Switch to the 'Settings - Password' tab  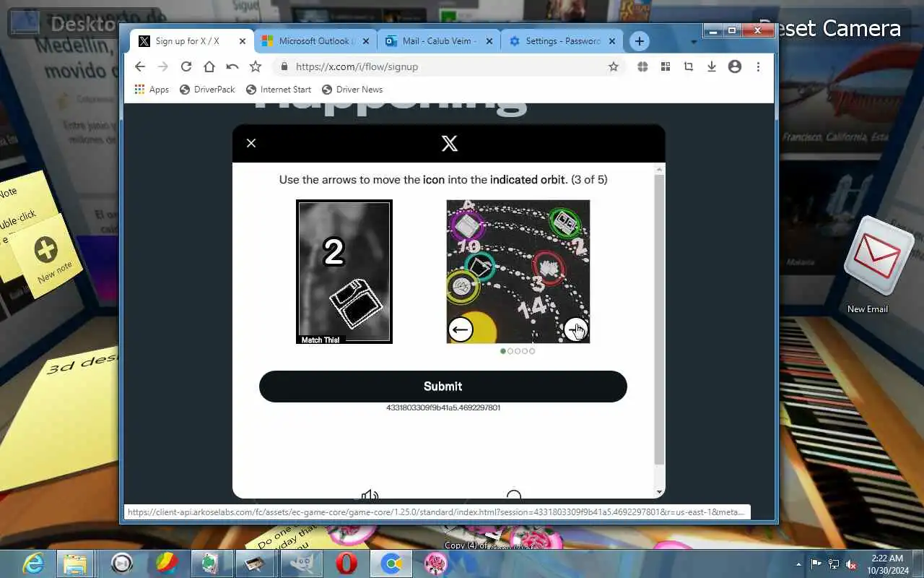pyautogui.click(x=563, y=41)
